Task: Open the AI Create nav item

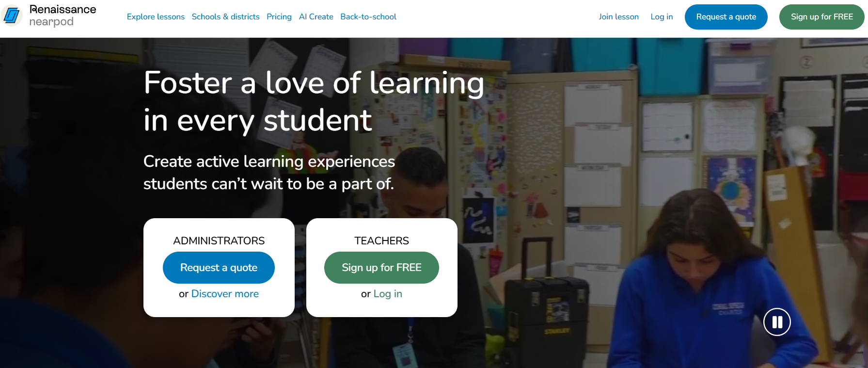Action: (x=316, y=16)
